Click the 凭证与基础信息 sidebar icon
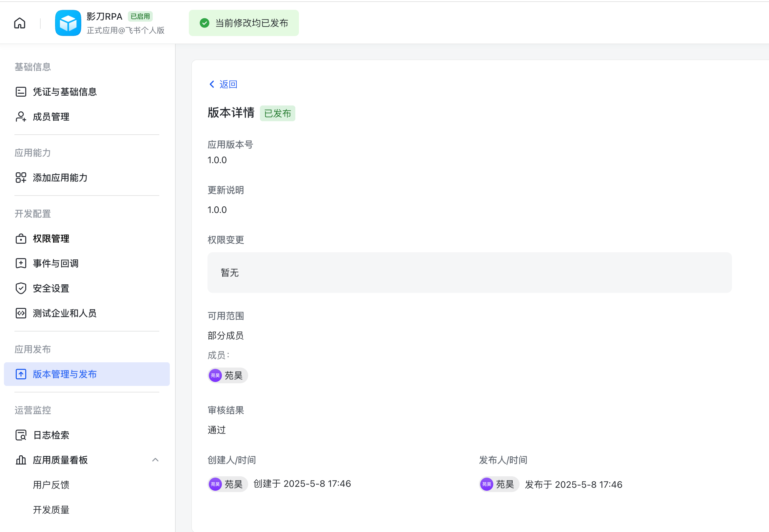The height and width of the screenshot is (532, 769). [21, 92]
